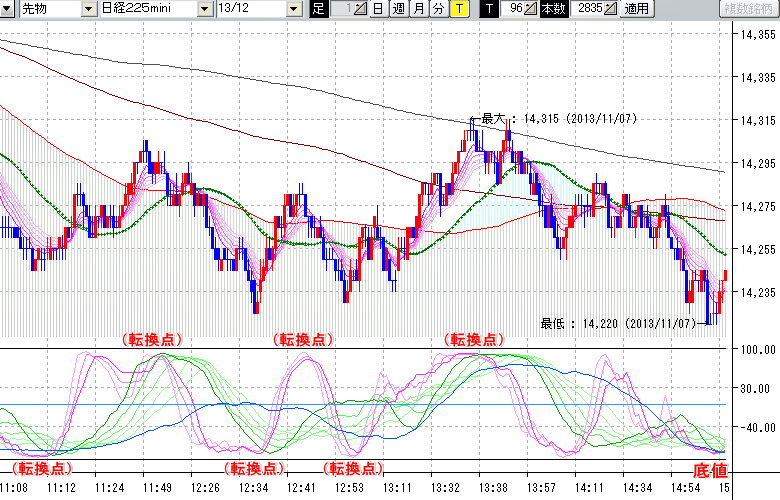780x500 pixels.
Task: Open the 先物 product type dropdown
Action: pyautogui.click(x=87, y=9)
